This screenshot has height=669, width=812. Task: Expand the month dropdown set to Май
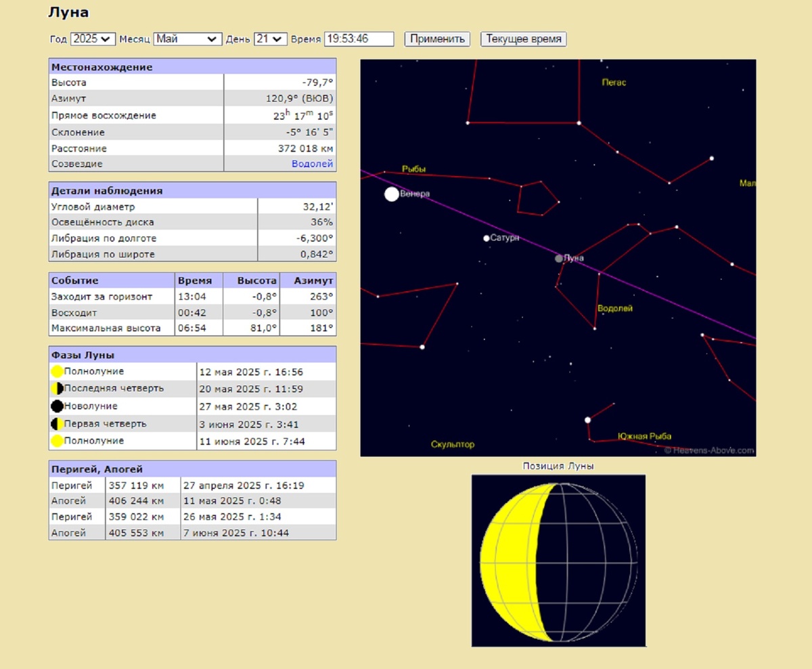(187, 39)
